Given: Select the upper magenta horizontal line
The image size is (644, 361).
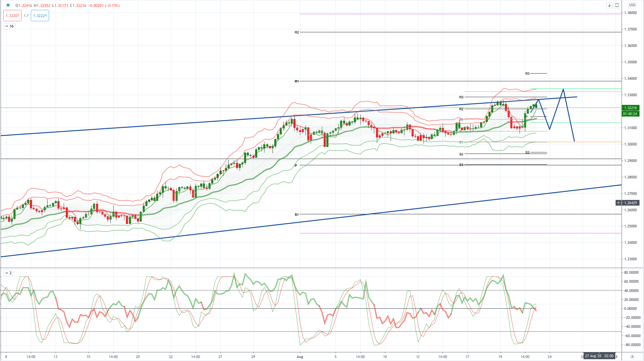Looking at the screenshot, I should click(x=461, y=14).
